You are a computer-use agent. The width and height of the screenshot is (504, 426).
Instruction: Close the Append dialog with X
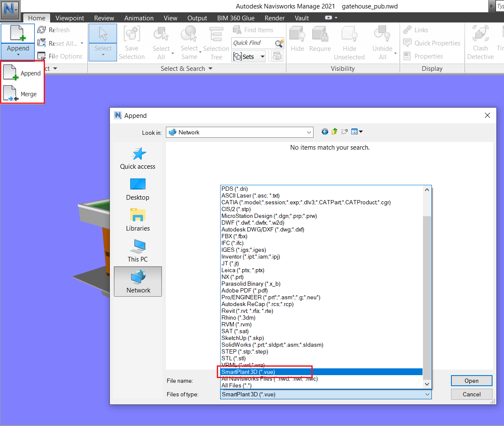487,115
